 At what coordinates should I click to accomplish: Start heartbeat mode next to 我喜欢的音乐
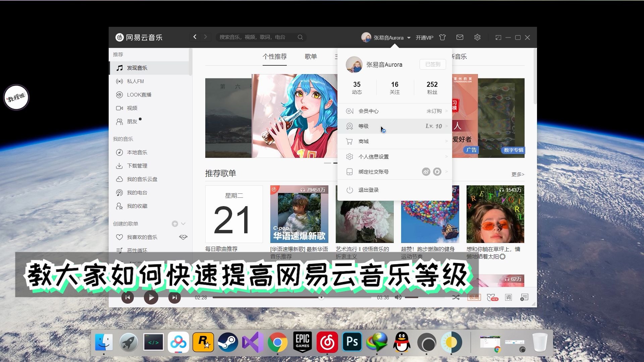[x=183, y=237]
